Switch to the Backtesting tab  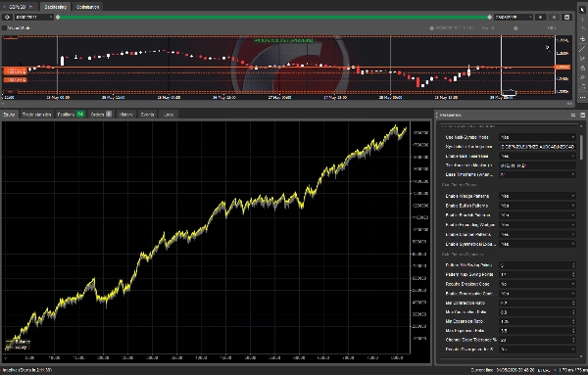(55, 7)
